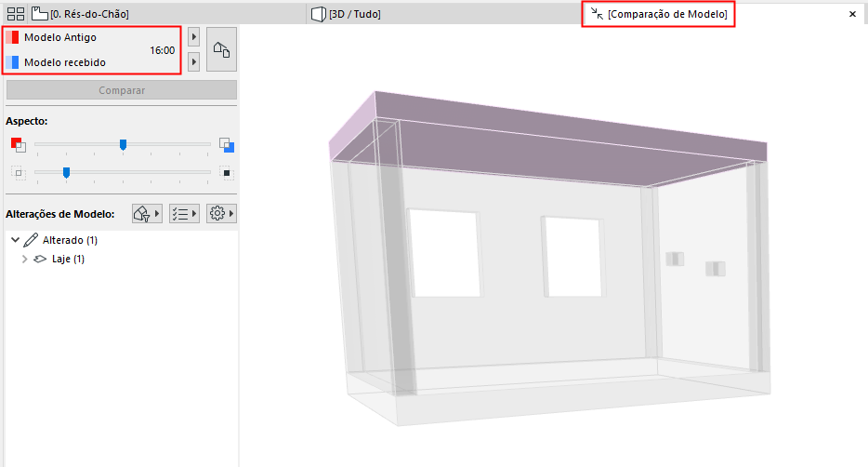Open the Modelo Antigo arrow dropdown

pyautogui.click(x=193, y=37)
